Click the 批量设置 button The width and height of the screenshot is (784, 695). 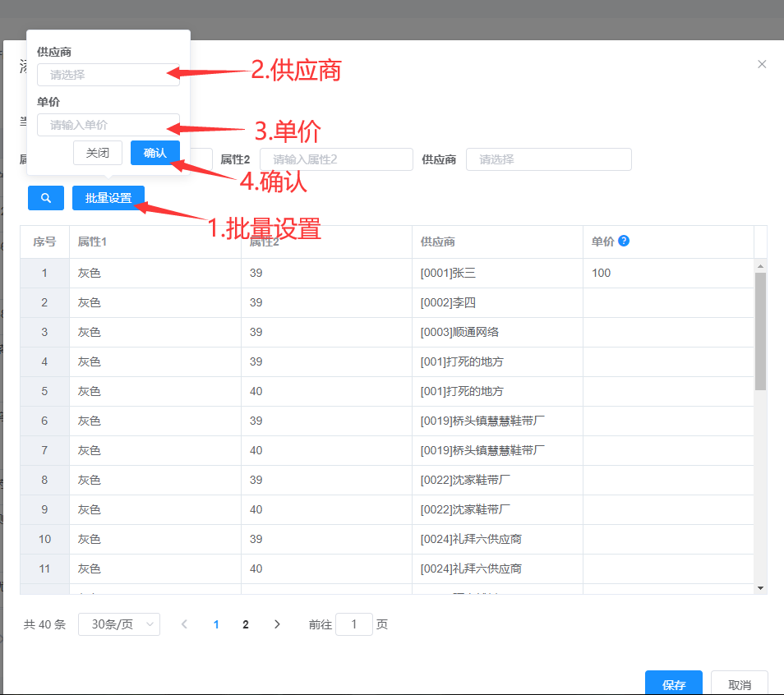108,198
